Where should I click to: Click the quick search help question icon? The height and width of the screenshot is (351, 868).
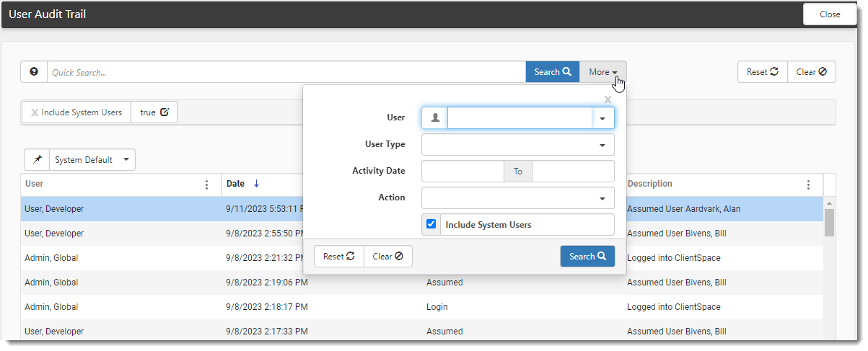pos(34,72)
